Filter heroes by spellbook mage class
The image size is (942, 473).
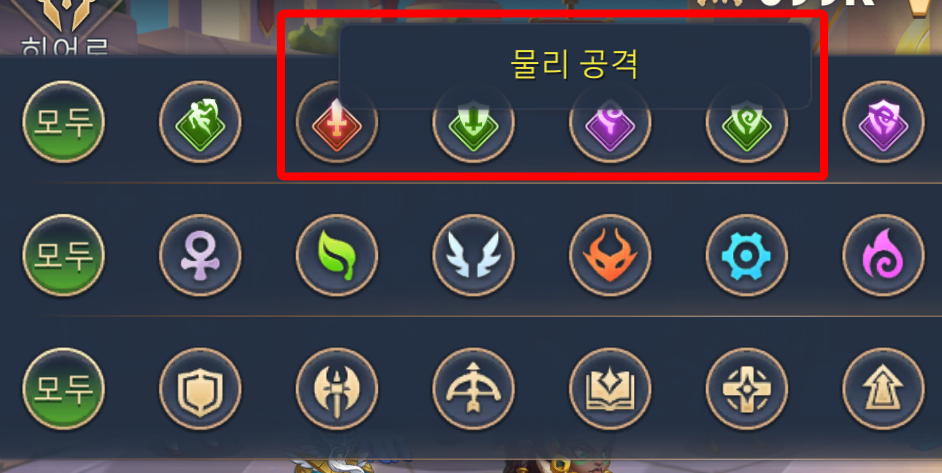click(610, 389)
